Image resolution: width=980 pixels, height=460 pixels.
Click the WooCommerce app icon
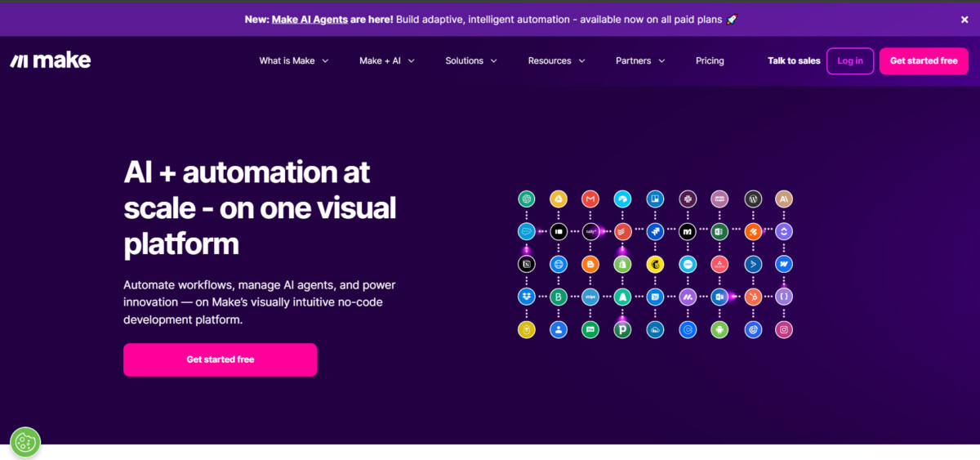719,199
